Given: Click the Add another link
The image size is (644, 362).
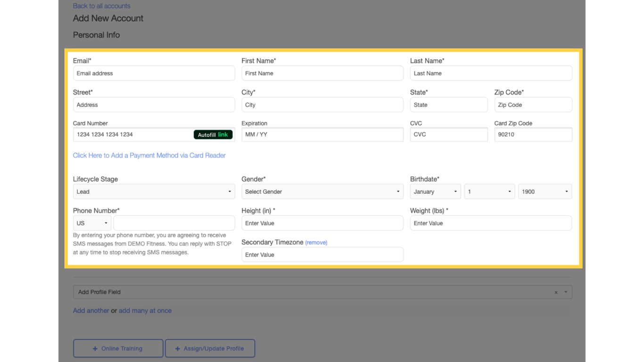Looking at the screenshot, I should [x=91, y=310].
